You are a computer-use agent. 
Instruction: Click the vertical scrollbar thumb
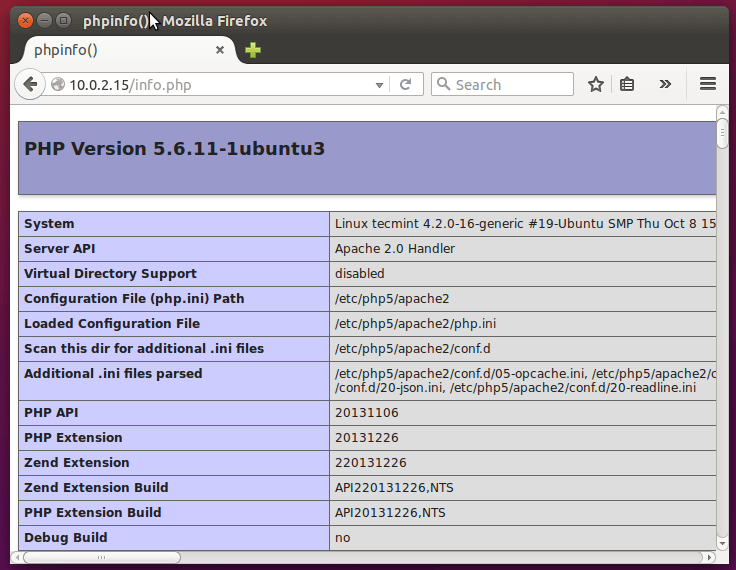click(x=722, y=133)
